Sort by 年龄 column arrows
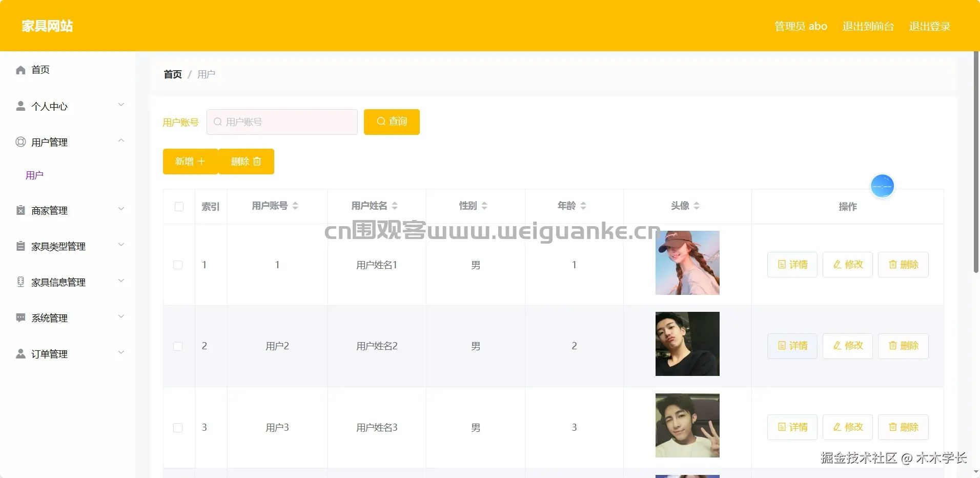 click(583, 206)
